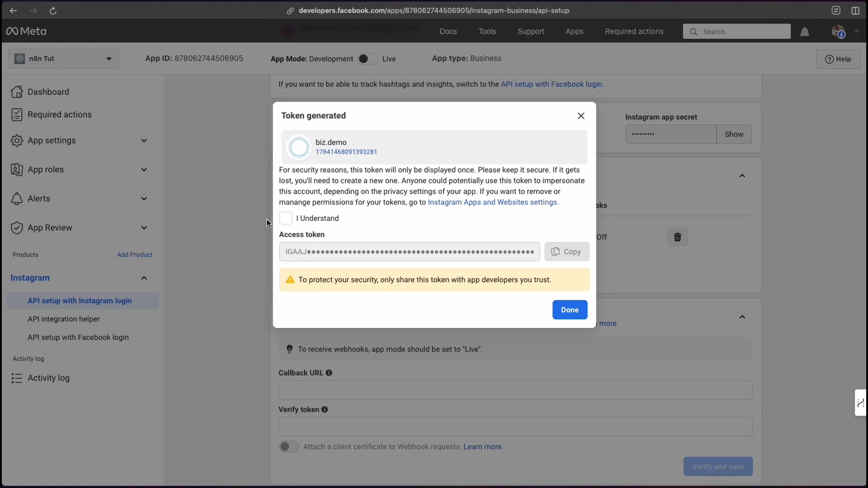Click the Activity log list icon
868x488 pixels.
tap(17, 378)
